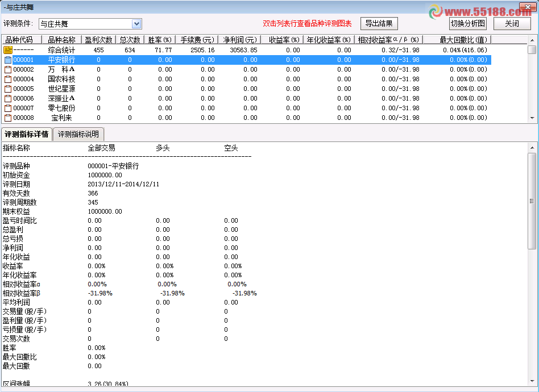Image resolution: width=539 pixels, height=392 pixels.
Task: Click the icon beside stock 000002
Action: (7, 69)
